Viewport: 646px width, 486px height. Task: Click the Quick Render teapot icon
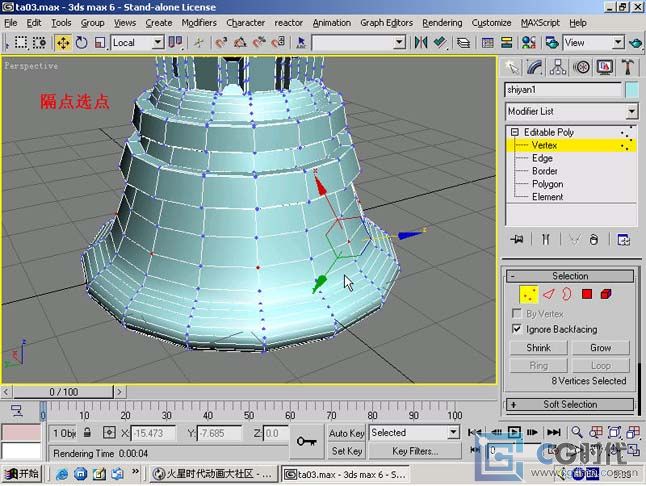(x=636, y=42)
